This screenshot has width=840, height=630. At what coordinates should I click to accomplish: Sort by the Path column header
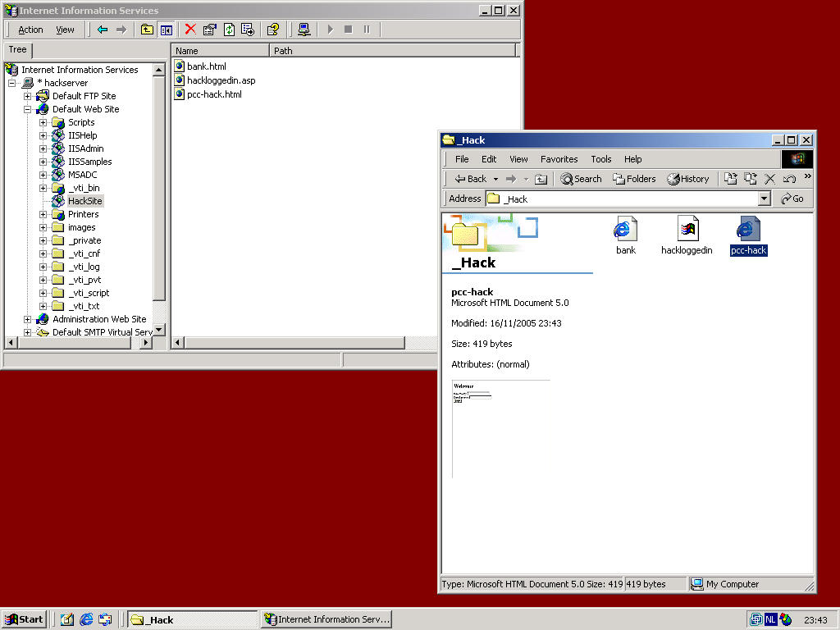pyautogui.click(x=391, y=51)
